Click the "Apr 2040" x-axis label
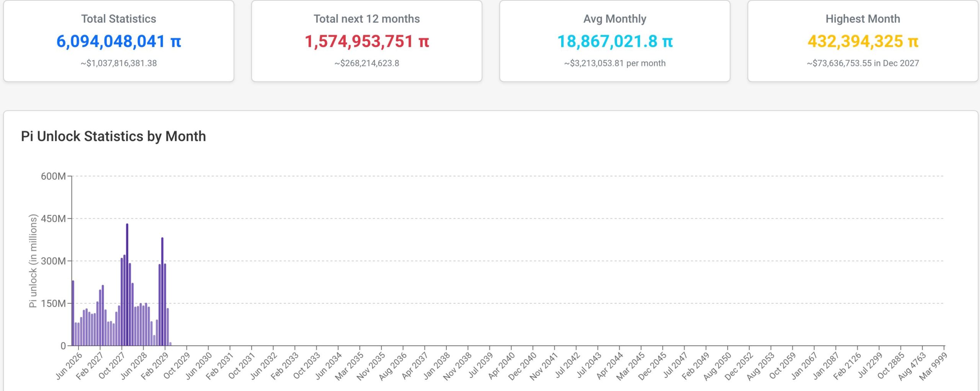This screenshot has height=391, width=980. coord(501,366)
